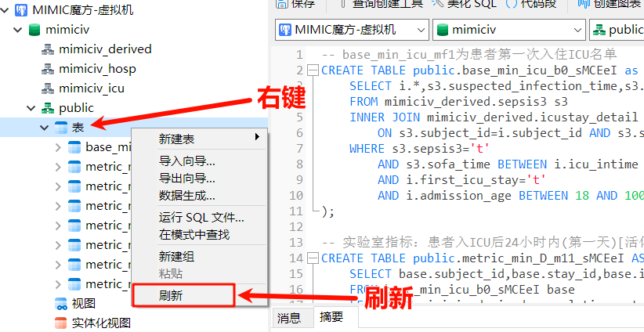Click the 视图 (Views) icon
644x332 pixels.
click(x=61, y=303)
